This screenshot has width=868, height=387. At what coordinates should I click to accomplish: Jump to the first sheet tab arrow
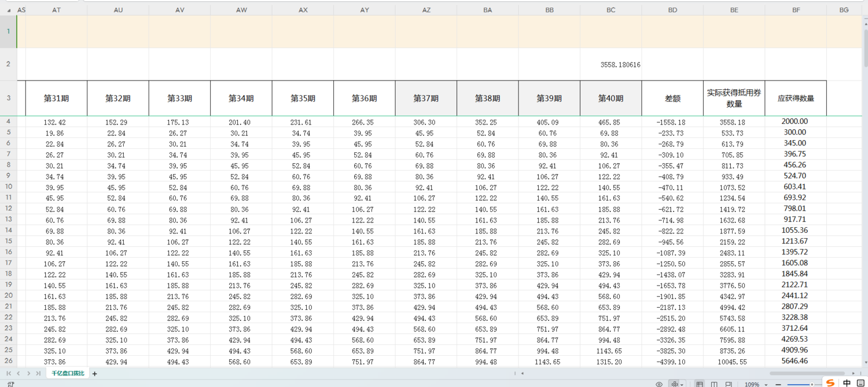coord(9,374)
